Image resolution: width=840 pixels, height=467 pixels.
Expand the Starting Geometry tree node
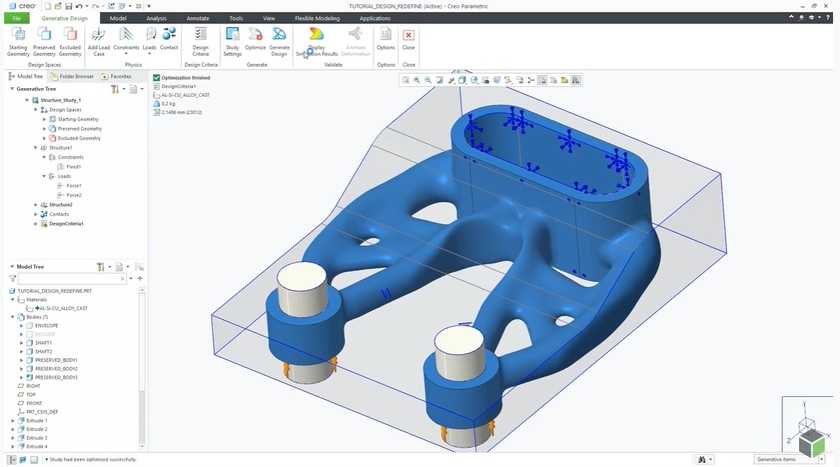44,119
